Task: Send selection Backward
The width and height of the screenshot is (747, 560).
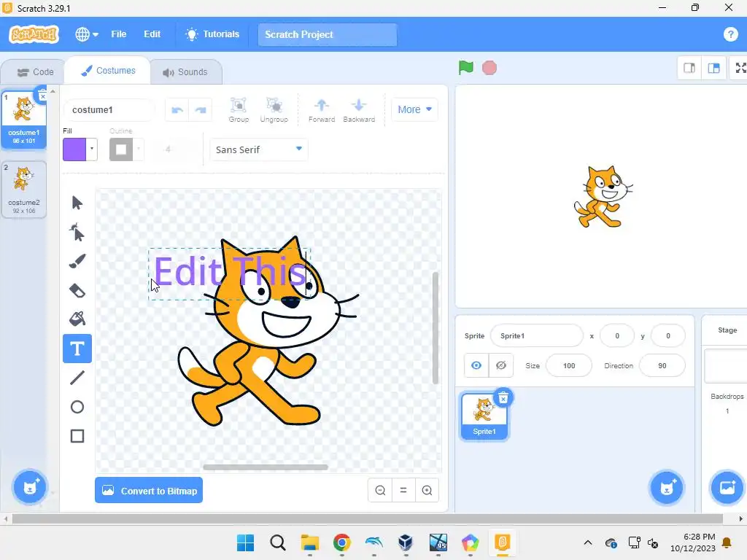Action: point(359,110)
